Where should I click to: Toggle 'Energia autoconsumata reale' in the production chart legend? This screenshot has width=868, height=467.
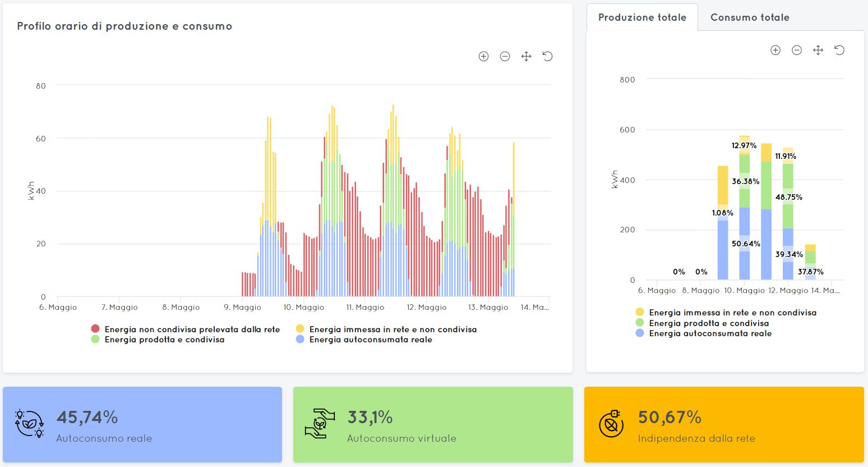704,333
